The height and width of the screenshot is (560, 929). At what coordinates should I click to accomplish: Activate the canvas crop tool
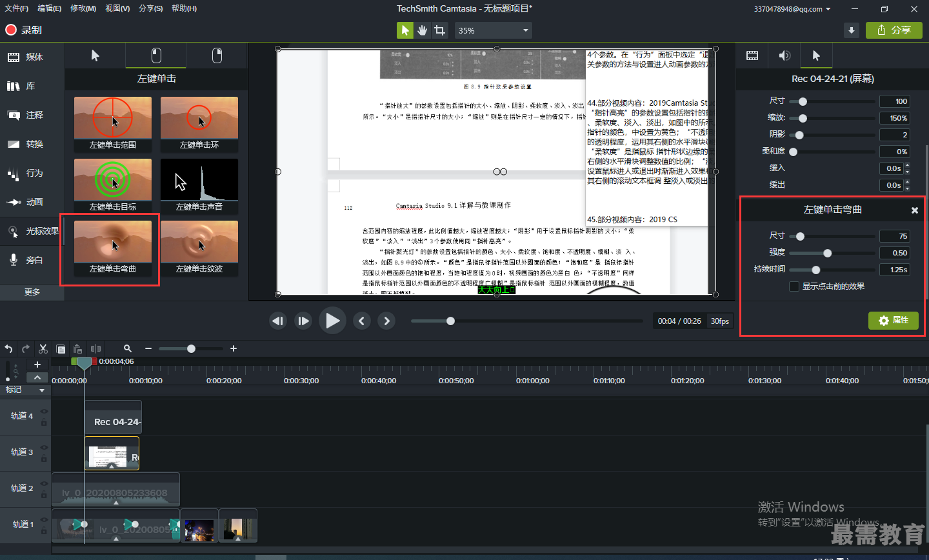pyautogui.click(x=440, y=30)
